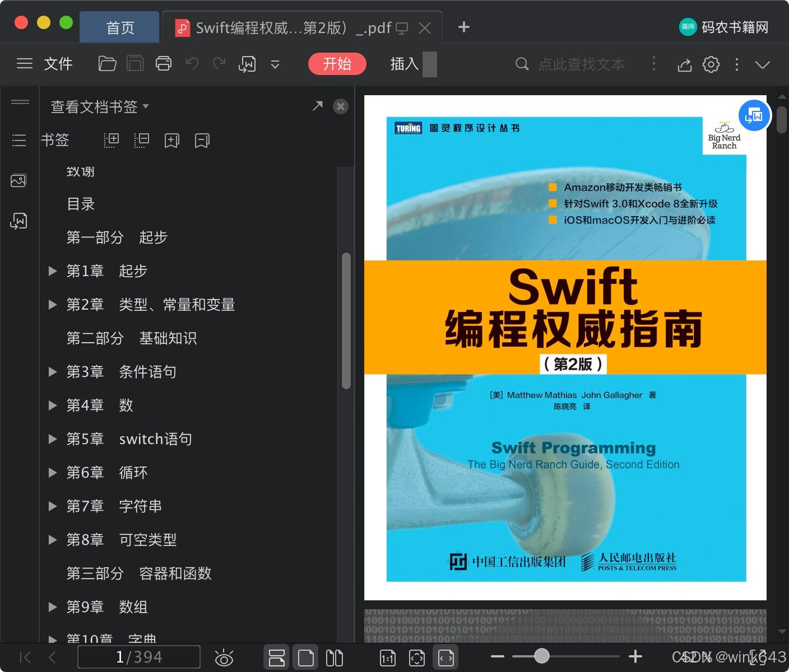789x672 pixels.
Task: Add a new tab with plus
Action: 463,27
